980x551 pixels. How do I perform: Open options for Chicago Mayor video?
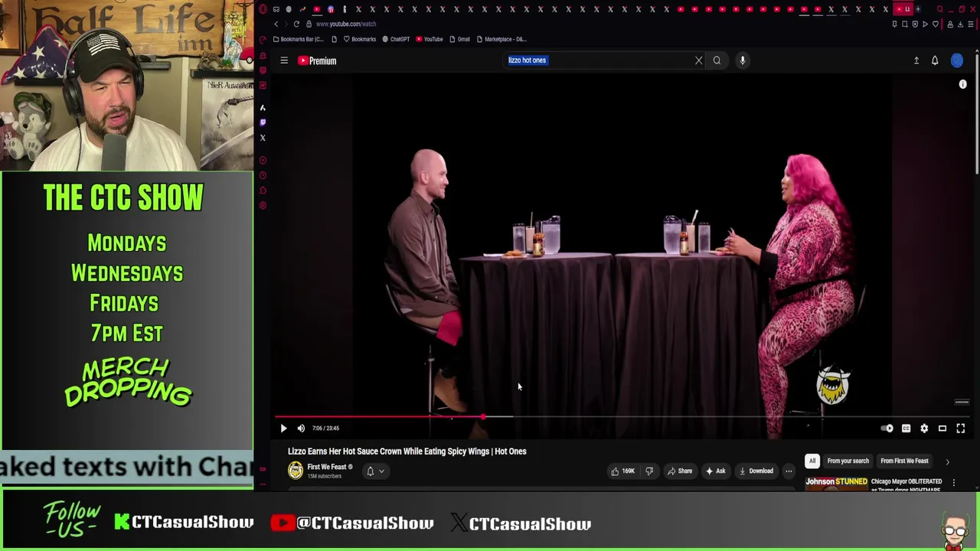pos(954,483)
